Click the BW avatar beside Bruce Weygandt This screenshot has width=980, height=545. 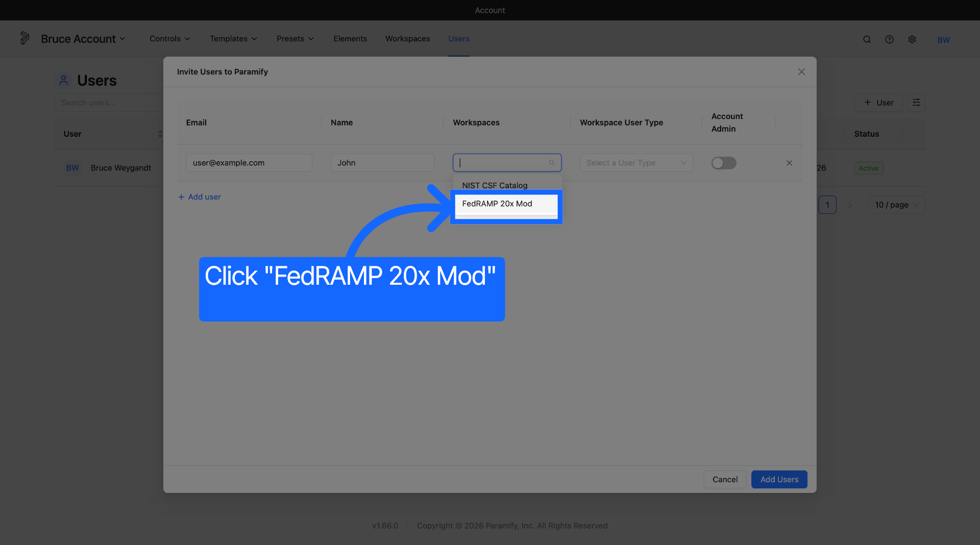coord(72,168)
